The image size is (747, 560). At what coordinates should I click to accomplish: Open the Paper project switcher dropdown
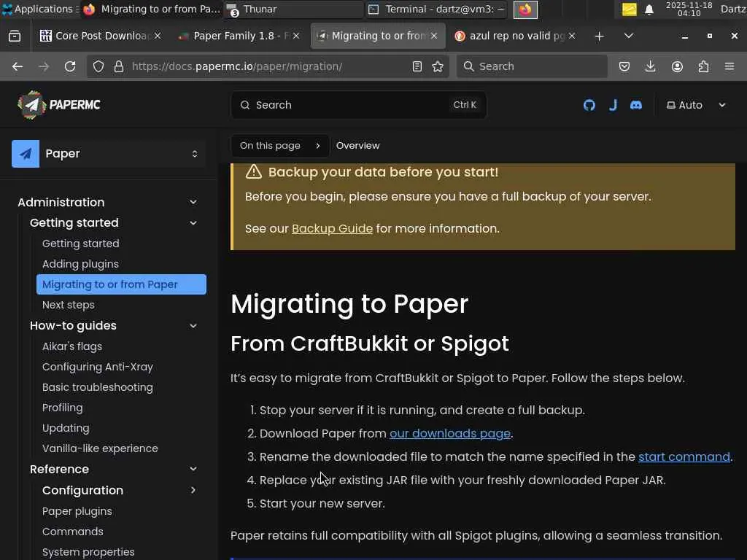[109, 154]
